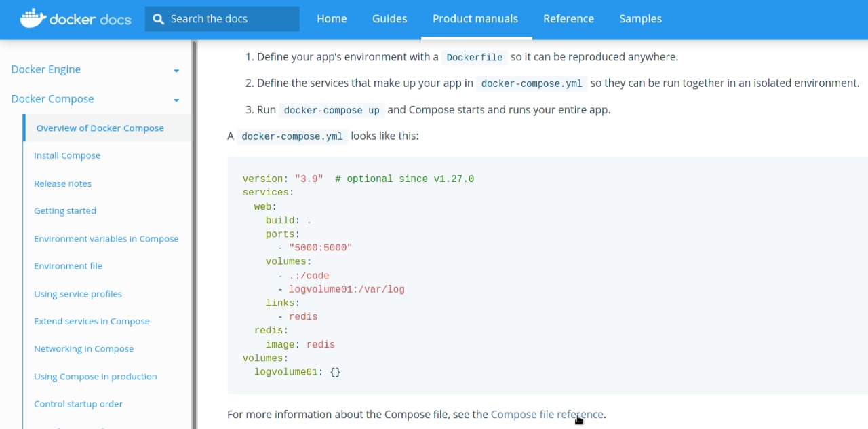Click the inline code 'Dockerfile'
The width and height of the screenshot is (868, 429).
tap(475, 58)
